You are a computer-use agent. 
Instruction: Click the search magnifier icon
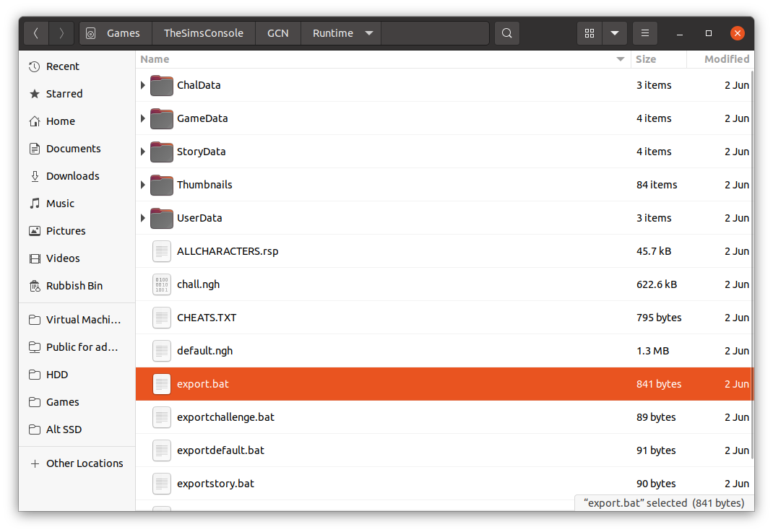(x=507, y=33)
